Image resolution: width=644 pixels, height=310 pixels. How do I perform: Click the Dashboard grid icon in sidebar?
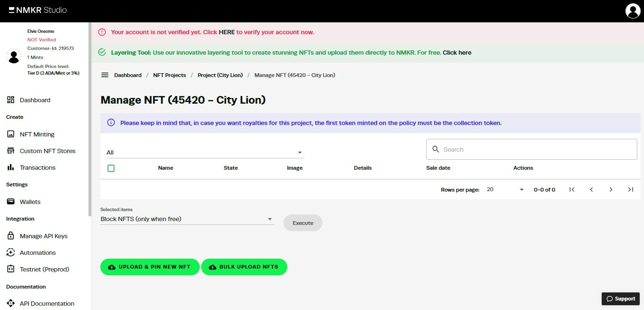(x=11, y=100)
